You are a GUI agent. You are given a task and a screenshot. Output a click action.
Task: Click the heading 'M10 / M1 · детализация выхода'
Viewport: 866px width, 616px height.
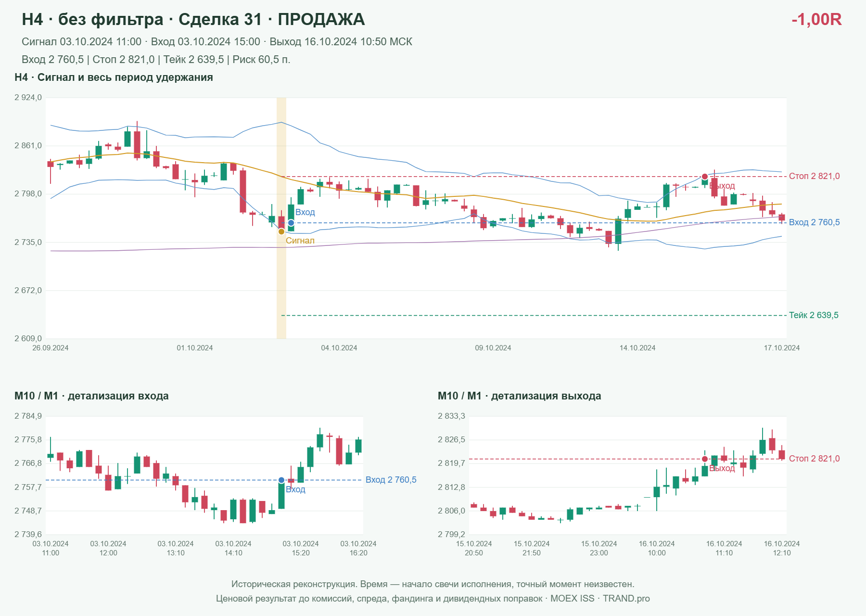pos(519,396)
